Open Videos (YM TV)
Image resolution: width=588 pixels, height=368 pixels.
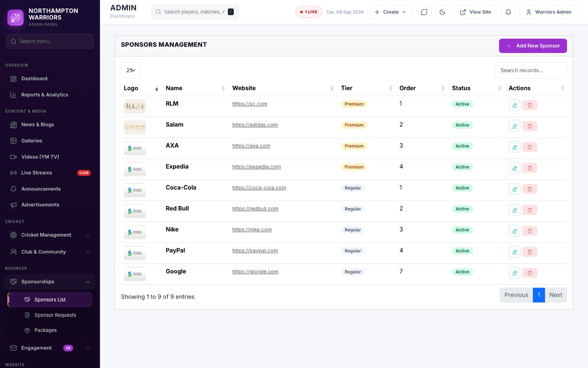tap(50, 157)
